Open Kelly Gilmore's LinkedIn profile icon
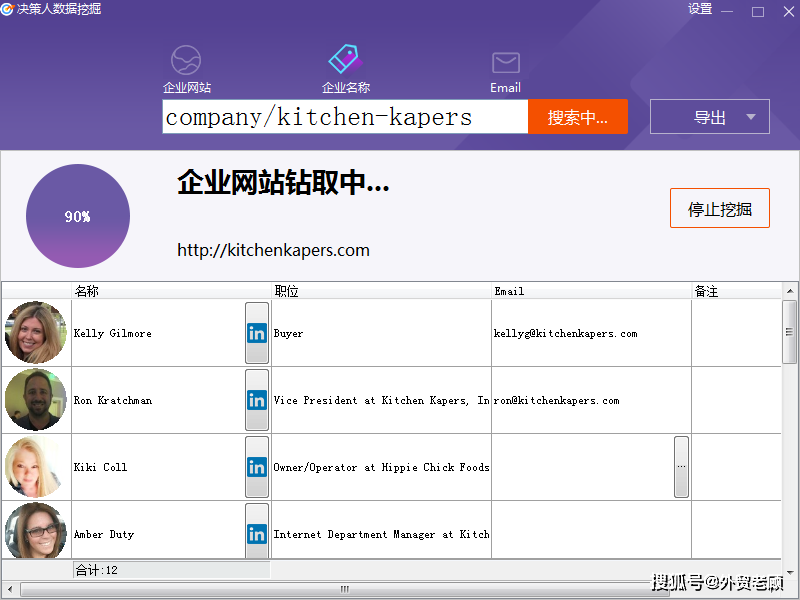 [x=257, y=333]
